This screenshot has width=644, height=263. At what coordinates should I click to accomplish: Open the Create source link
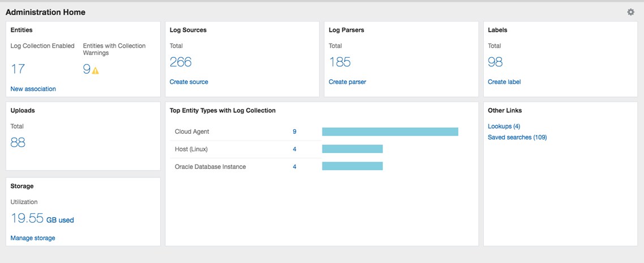click(188, 82)
